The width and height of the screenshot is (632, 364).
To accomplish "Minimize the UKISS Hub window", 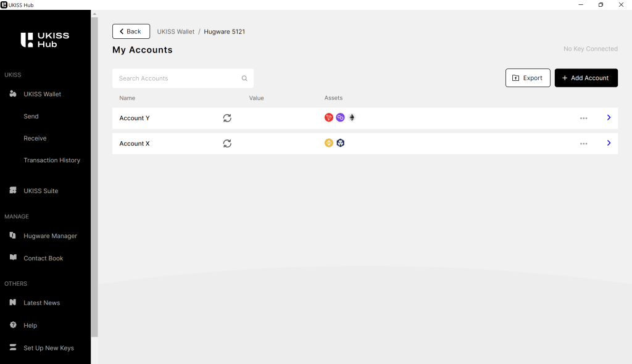I will [x=581, y=5].
